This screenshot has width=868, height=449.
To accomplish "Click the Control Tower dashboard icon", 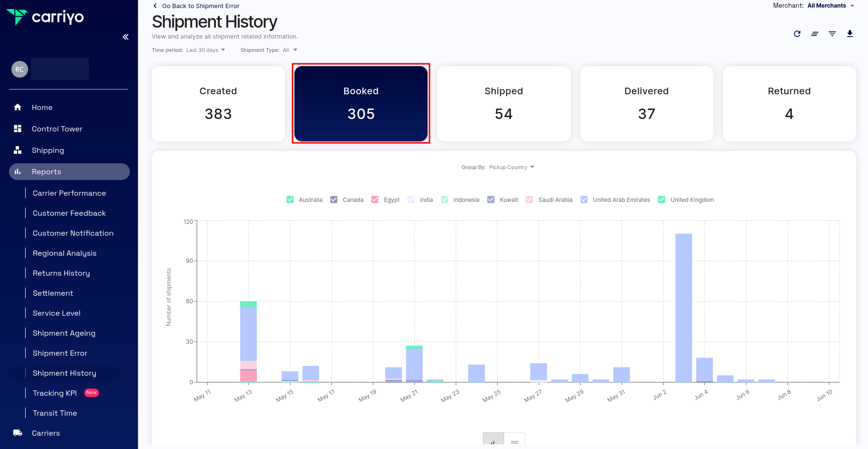I will click(18, 129).
